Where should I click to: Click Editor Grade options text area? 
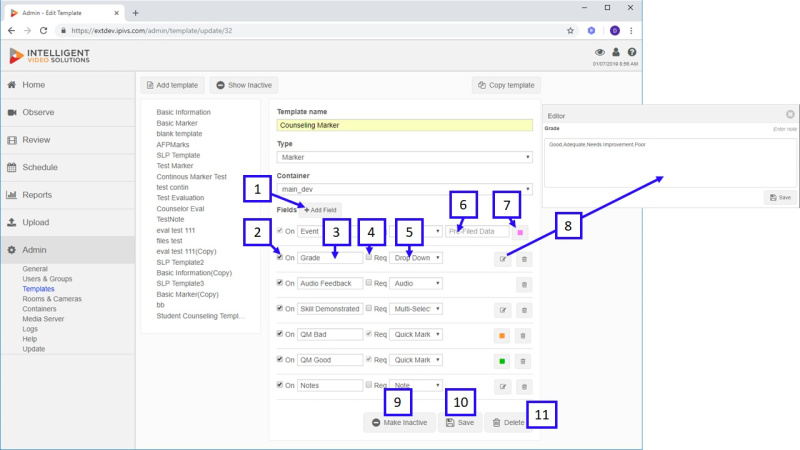pos(670,163)
